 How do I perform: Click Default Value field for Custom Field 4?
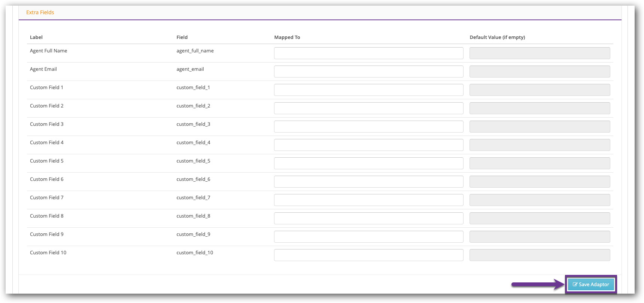[540, 145]
